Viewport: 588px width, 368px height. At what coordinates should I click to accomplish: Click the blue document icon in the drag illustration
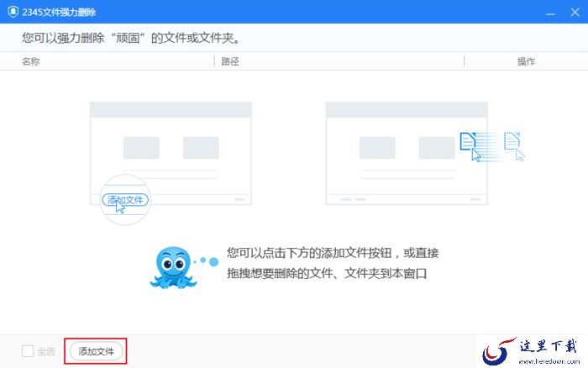[468, 141]
